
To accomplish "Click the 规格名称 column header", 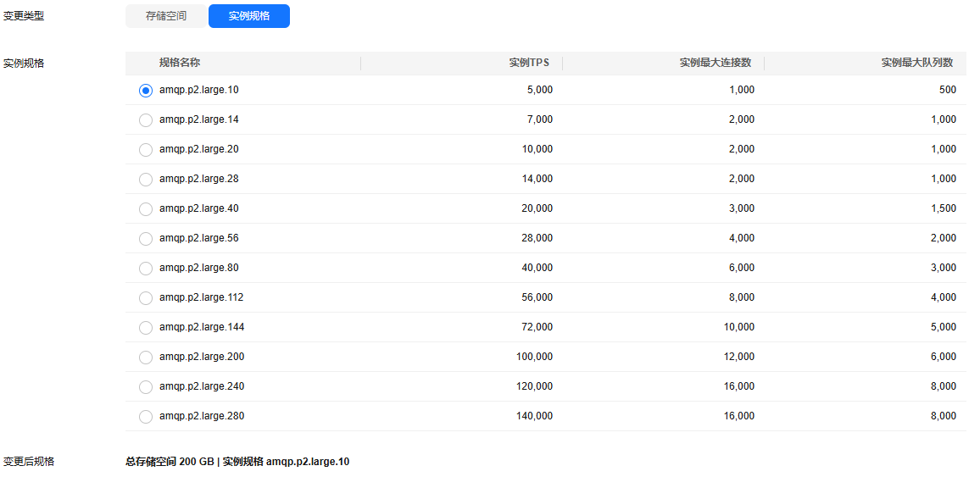I will pyautogui.click(x=180, y=63).
